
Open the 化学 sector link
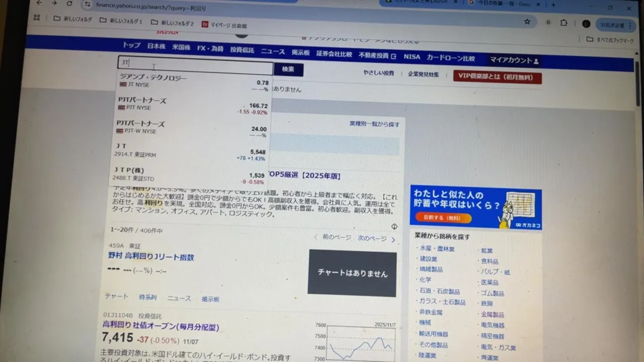pyautogui.click(x=425, y=280)
